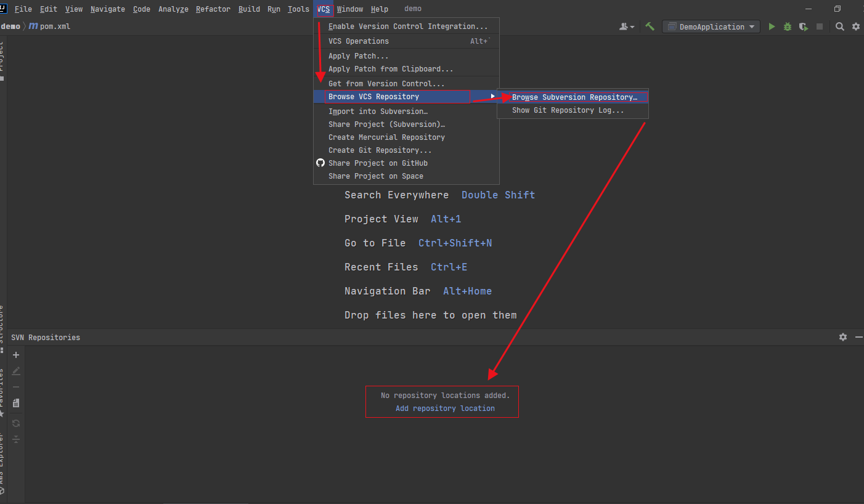
Task: Click the Maven pom.xml file icon in breadcrumb
Action: [x=33, y=26]
